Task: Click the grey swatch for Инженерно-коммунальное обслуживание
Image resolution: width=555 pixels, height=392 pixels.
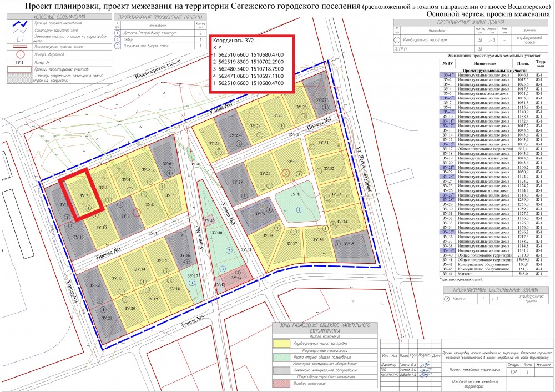Action: pyautogui.click(x=281, y=370)
